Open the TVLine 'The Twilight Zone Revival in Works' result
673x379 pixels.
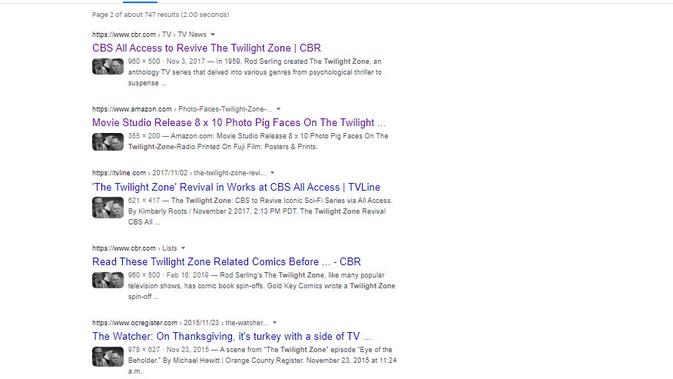tap(236, 187)
